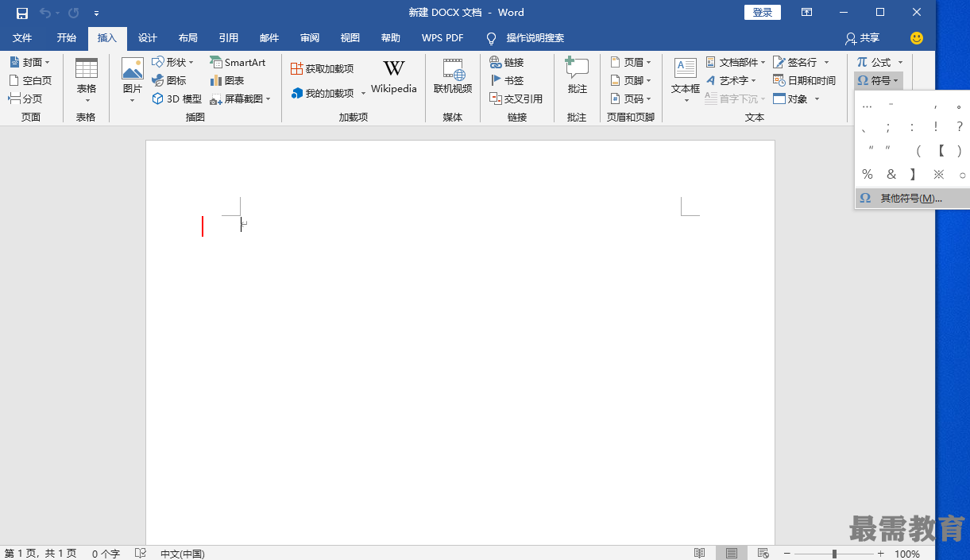
Task: Insert a 交叉引用 cross-reference
Action: pyautogui.click(x=516, y=98)
